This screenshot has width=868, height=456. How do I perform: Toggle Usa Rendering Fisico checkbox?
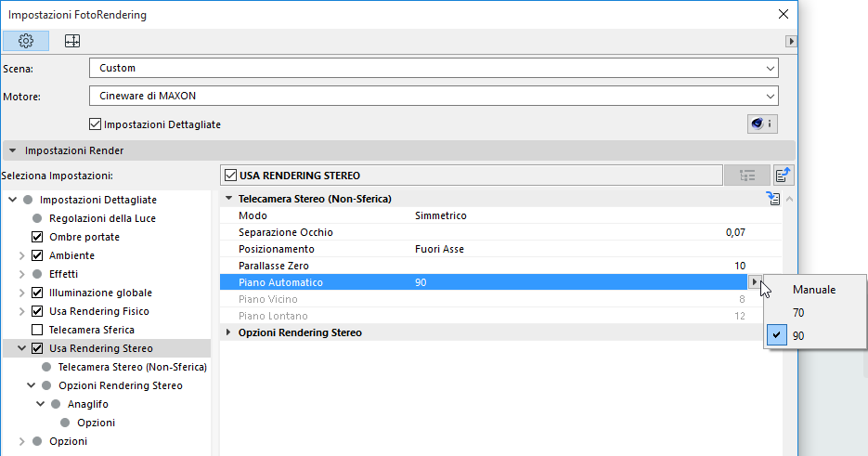37,311
